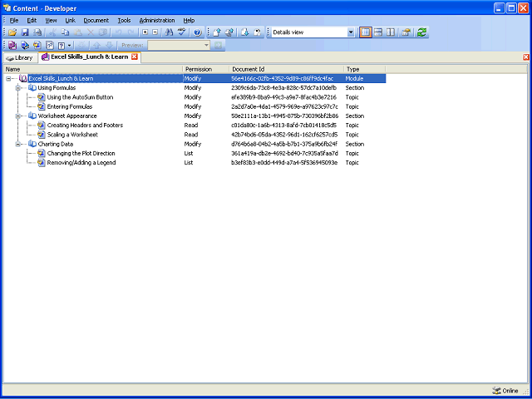This screenshot has width=532, height=399.
Task: Collapse the Excel Skills_Lunch & Learn root node
Action: [x=8, y=78]
